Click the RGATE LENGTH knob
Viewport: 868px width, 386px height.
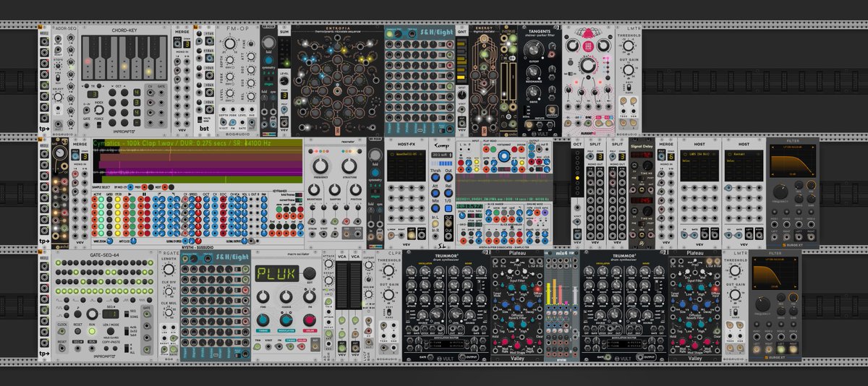(169, 270)
